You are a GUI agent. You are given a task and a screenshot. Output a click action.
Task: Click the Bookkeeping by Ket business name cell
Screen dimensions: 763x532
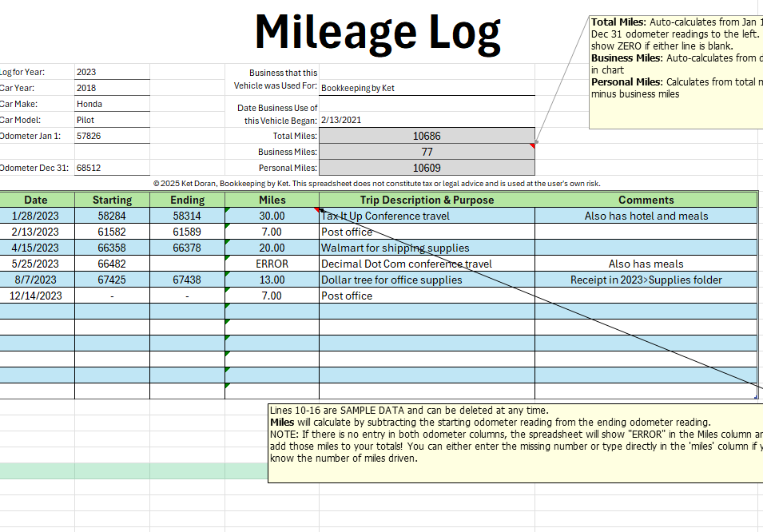click(x=427, y=88)
